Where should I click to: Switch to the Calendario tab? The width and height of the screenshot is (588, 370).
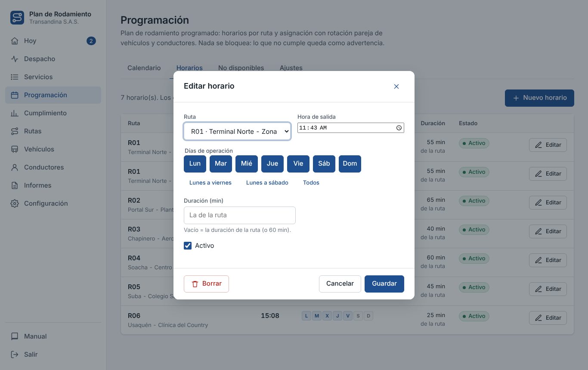pos(144,68)
